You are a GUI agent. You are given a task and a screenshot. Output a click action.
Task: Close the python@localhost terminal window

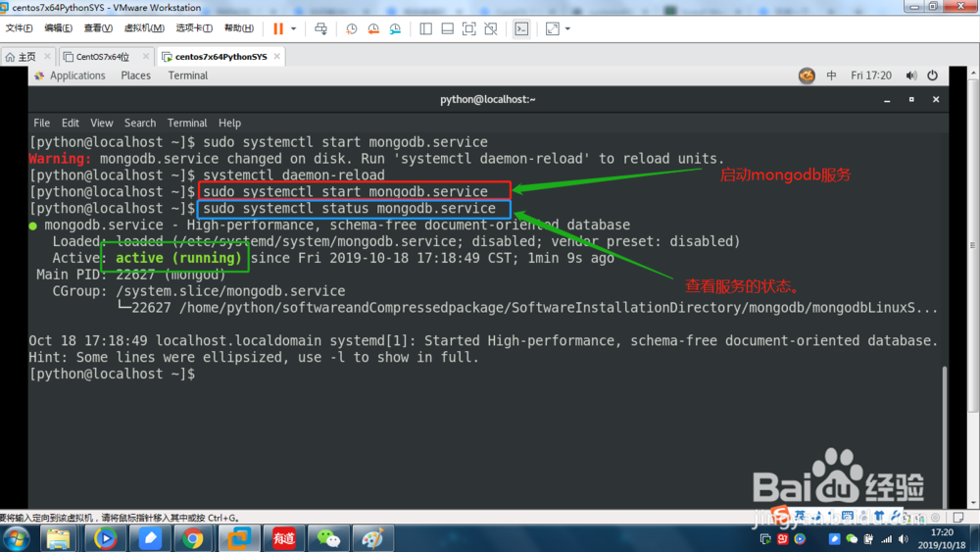click(936, 99)
